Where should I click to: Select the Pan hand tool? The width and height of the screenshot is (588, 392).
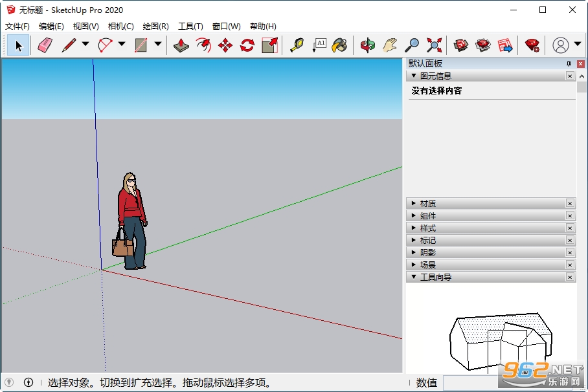390,45
